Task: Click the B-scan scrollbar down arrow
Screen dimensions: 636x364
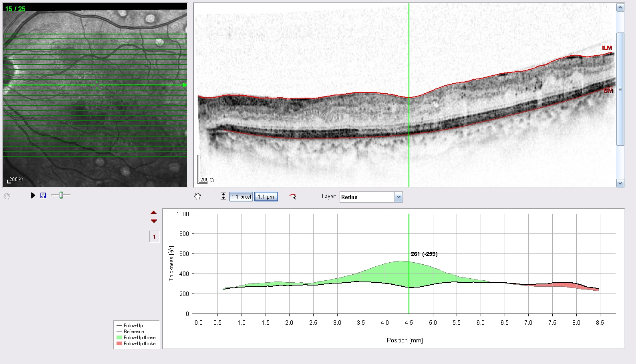Action: 620,183
